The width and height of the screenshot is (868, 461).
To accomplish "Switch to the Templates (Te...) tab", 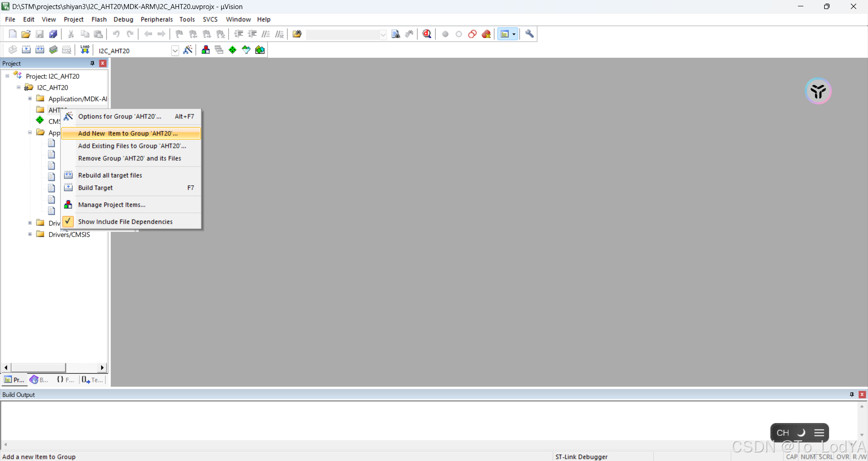I will tap(92, 380).
